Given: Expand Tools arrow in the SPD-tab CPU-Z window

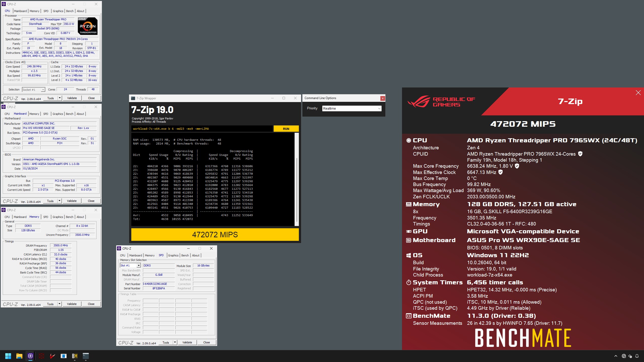Looking at the screenshot, I should (x=175, y=342).
